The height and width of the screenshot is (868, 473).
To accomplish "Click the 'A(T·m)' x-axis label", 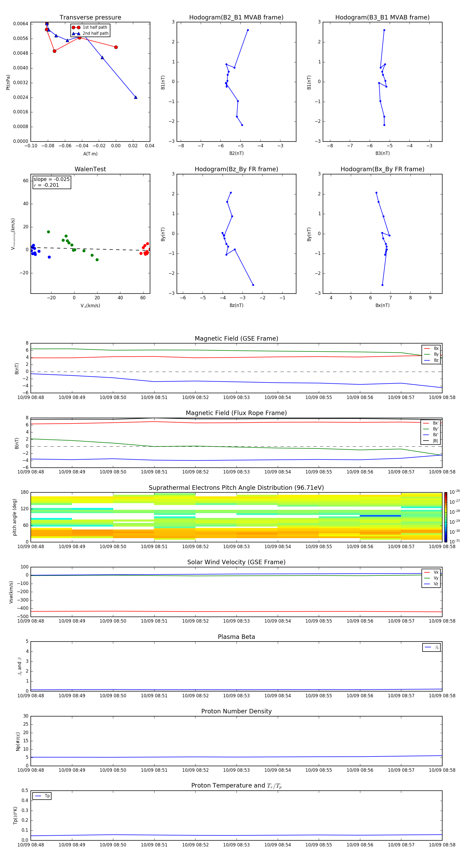I will point(90,154).
